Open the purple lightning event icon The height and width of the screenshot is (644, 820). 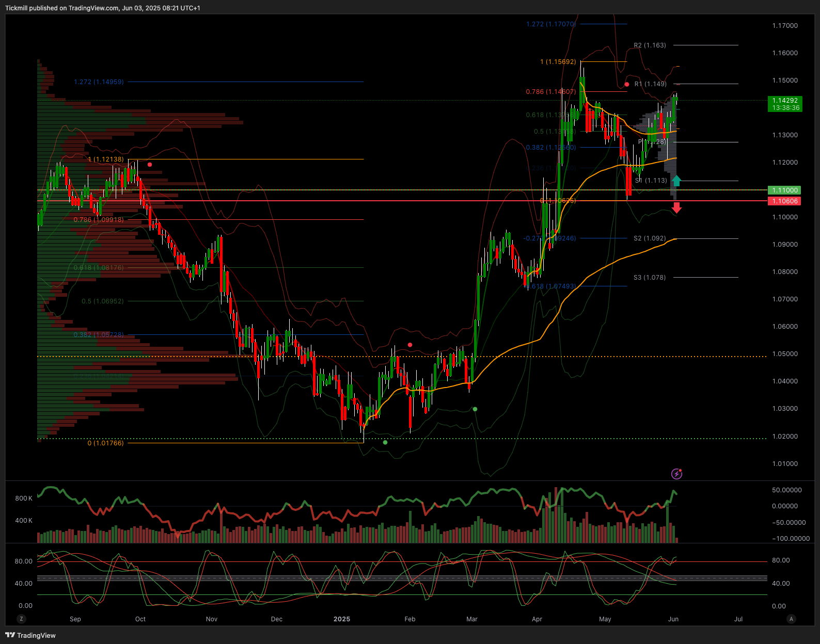(x=676, y=474)
